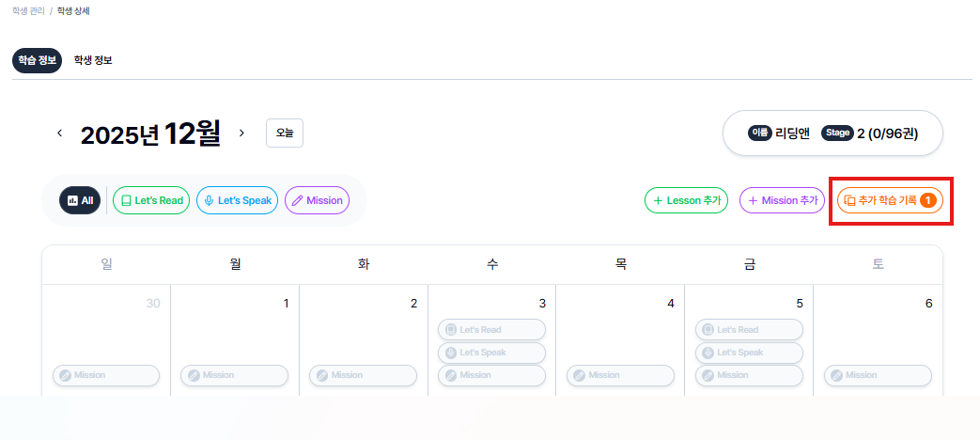
Task: Open Let's Read entry on Wednesday 3
Action: [491, 330]
